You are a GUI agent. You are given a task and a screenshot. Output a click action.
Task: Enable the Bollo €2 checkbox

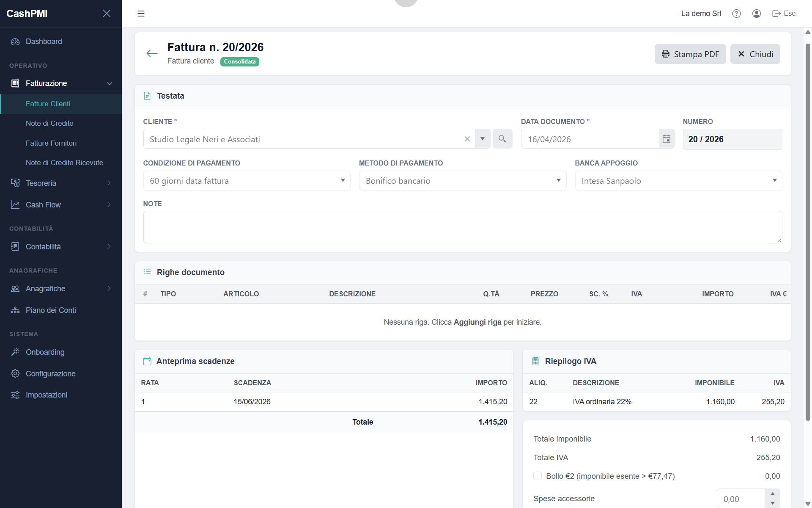coord(538,476)
